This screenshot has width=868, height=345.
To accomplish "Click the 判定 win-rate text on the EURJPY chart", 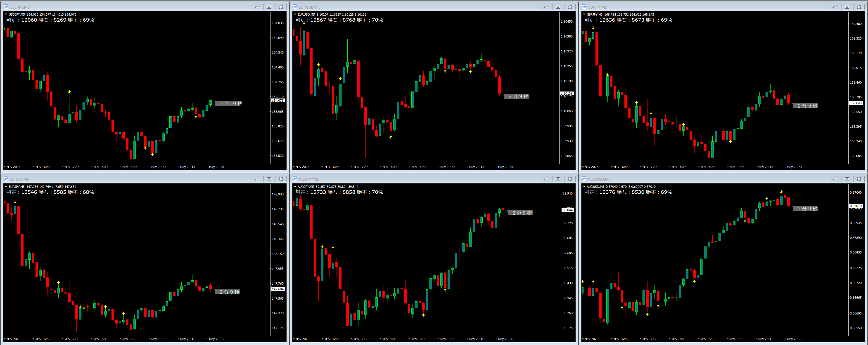I will [x=50, y=192].
